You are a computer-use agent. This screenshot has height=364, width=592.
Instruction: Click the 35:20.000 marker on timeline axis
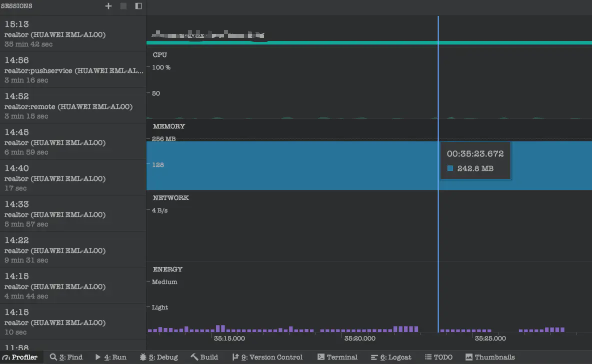click(360, 338)
